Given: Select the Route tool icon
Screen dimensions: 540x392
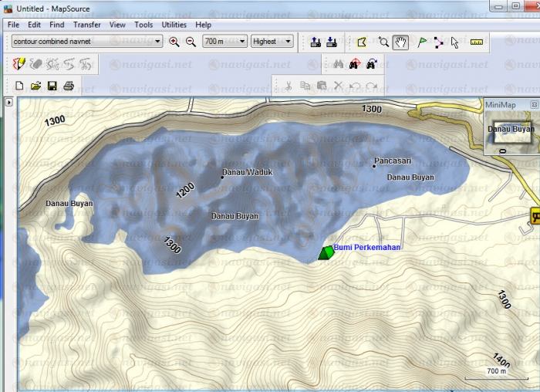Looking at the screenshot, I should tap(439, 42).
